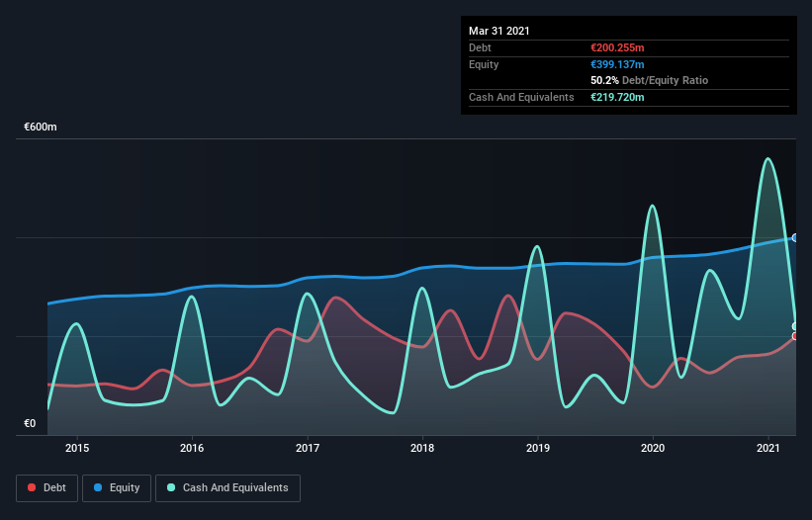
Task: Click the €200.255m debt value
Action: click(x=617, y=47)
